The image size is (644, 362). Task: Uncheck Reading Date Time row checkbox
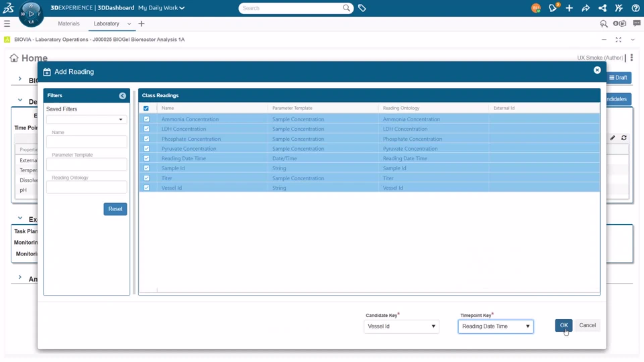click(x=147, y=158)
